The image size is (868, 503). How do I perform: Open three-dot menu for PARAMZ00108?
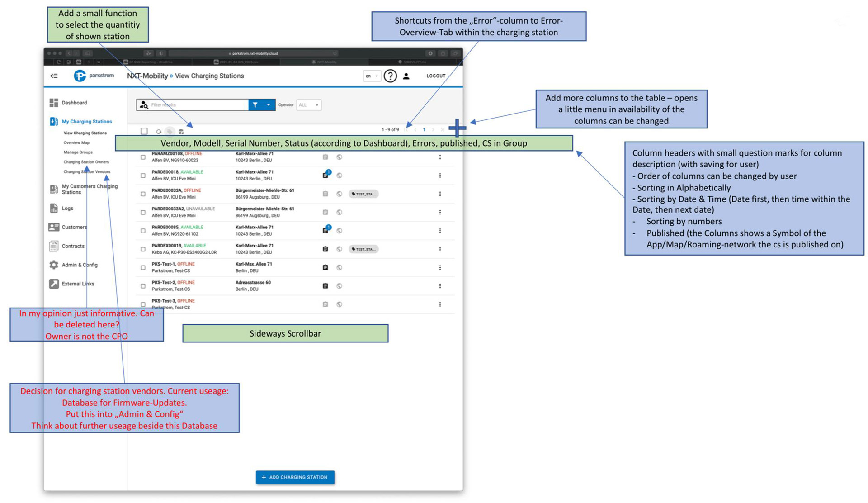[x=440, y=157]
